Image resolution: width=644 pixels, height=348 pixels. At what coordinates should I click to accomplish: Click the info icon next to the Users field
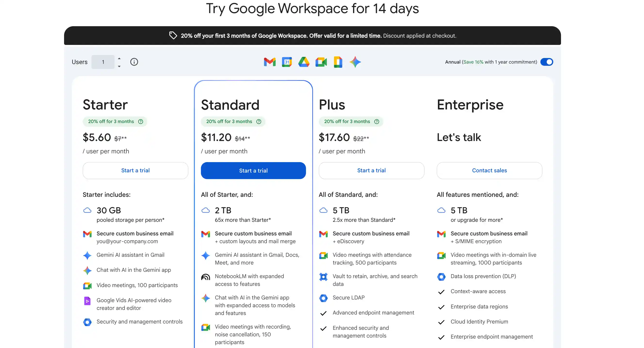(134, 62)
